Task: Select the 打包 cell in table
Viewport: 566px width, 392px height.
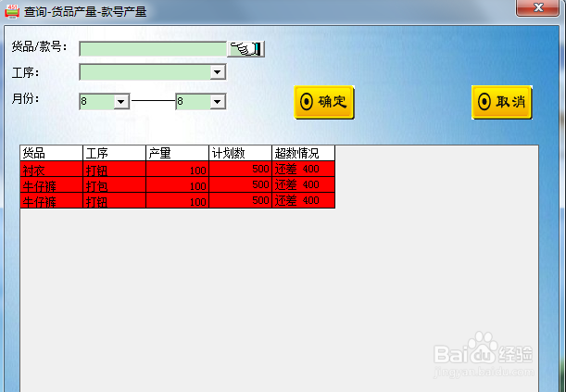Action: click(x=115, y=184)
